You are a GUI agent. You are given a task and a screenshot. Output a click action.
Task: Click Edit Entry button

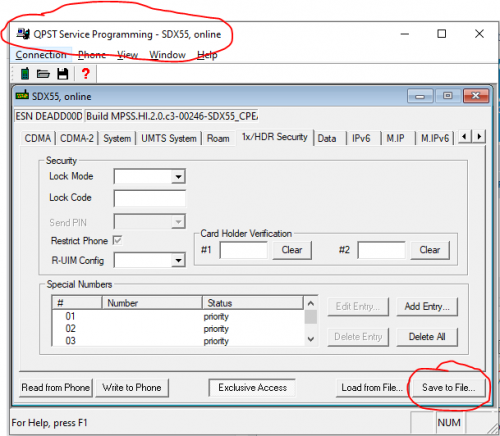click(x=358, y=307)
